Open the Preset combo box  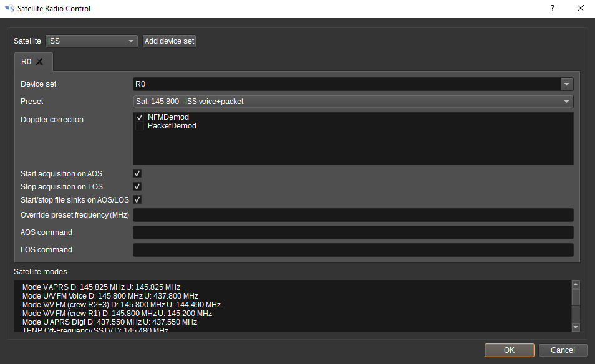[x=353, y=102]
